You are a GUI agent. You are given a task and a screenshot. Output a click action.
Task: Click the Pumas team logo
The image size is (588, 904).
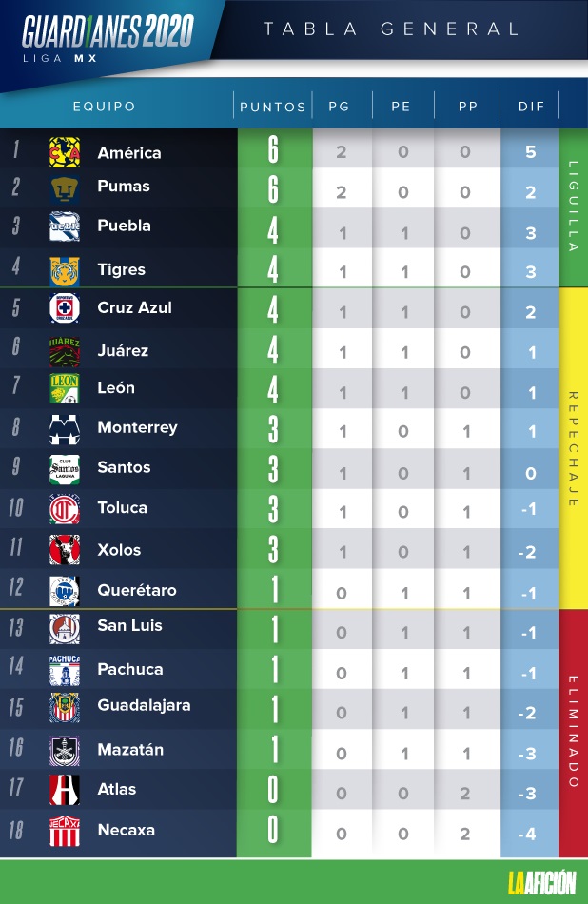[65, 189]
